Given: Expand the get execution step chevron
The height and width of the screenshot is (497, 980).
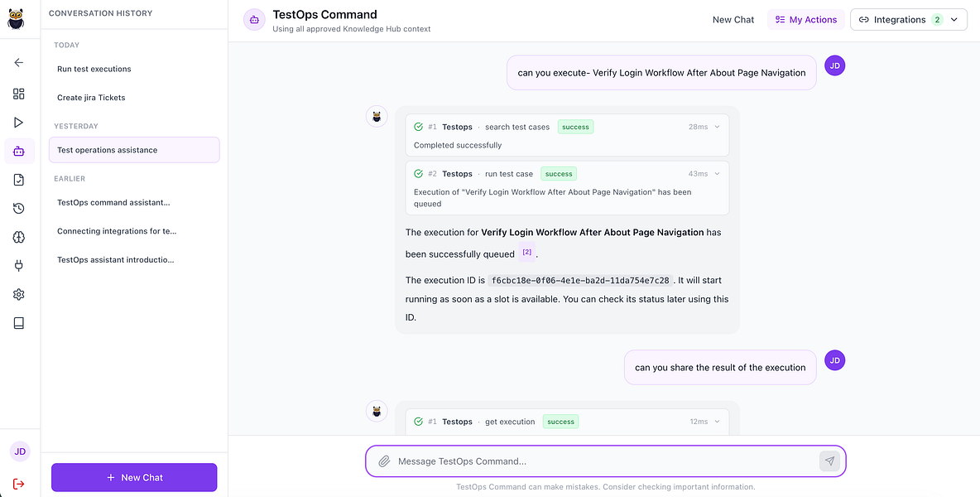Looking at the screenshot, I should click(x=717, y=422).
